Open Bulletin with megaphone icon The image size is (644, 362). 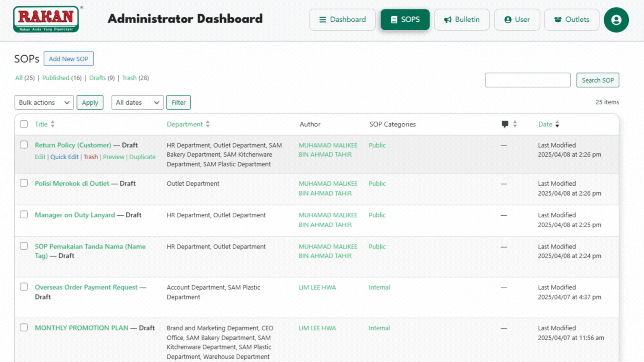pyautogui.click(x=462, y=20)
